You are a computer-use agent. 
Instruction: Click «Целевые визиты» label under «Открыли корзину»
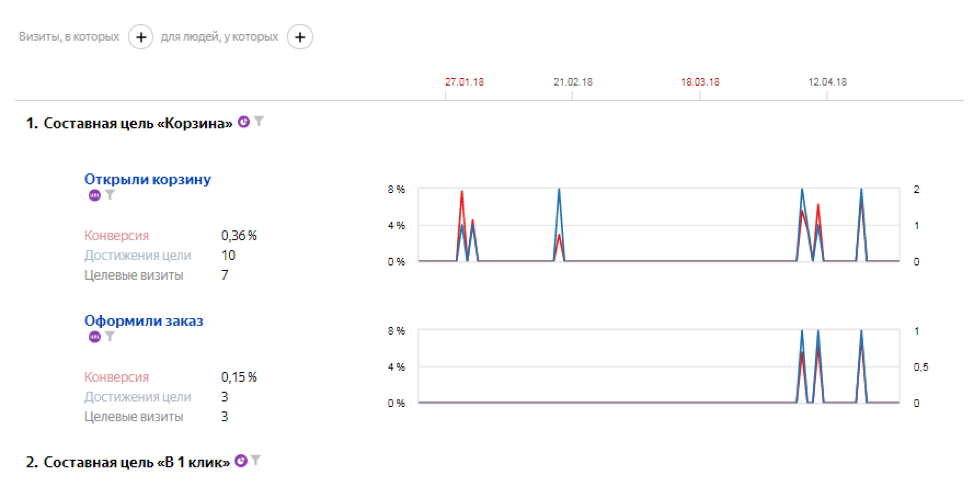pos(134,275)
